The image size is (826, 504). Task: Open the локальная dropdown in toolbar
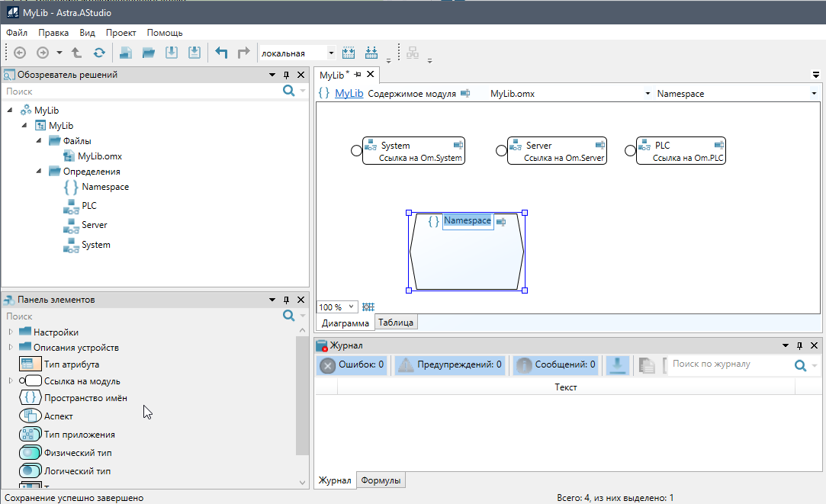331,53
